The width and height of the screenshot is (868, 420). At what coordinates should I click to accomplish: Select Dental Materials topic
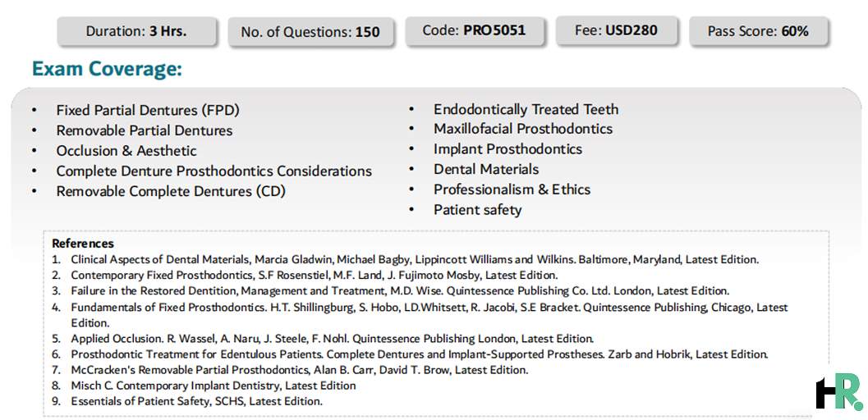coord(486,169)
